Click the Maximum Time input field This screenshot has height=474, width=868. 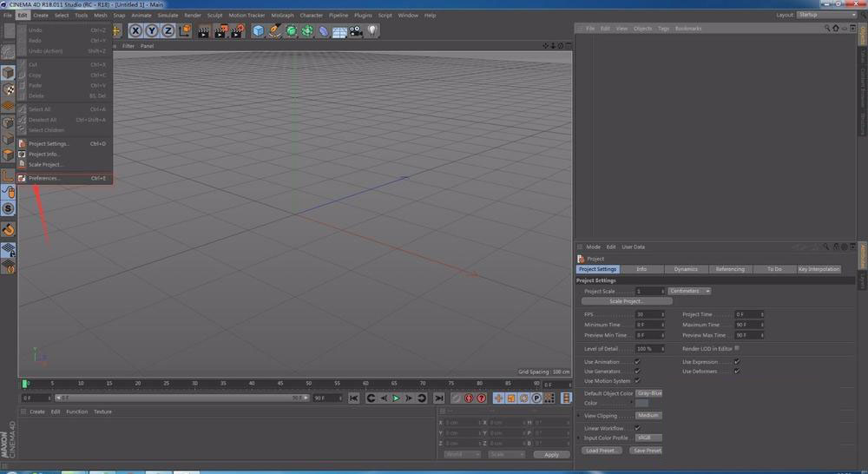click(749, 325)
